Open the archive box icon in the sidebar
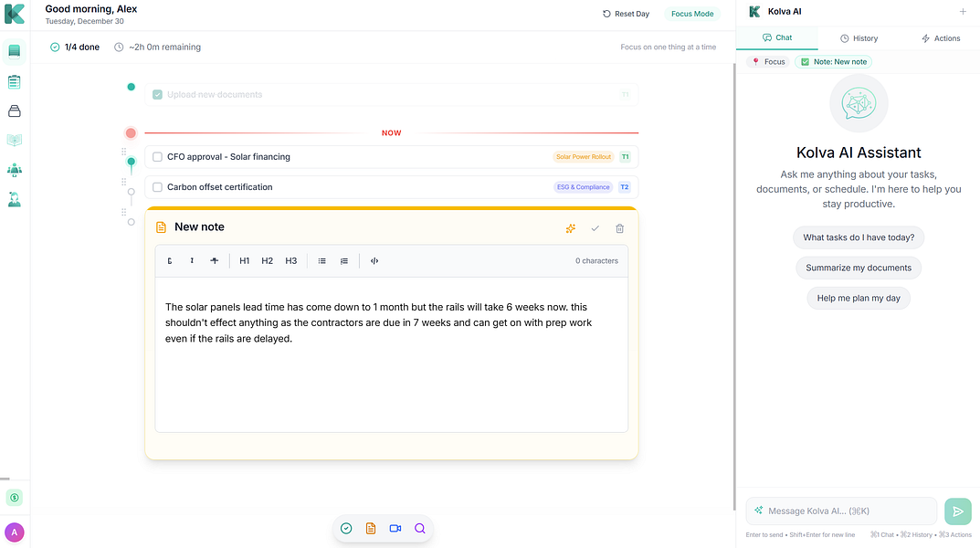The height and width of the screenshot is (548, 980). [x=15, y=111]
